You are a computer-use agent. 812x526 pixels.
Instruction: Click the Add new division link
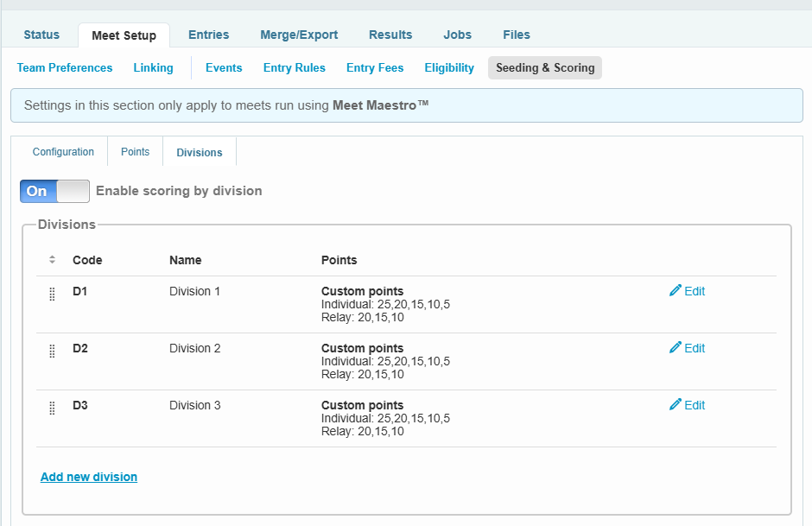tap(89, 477)
